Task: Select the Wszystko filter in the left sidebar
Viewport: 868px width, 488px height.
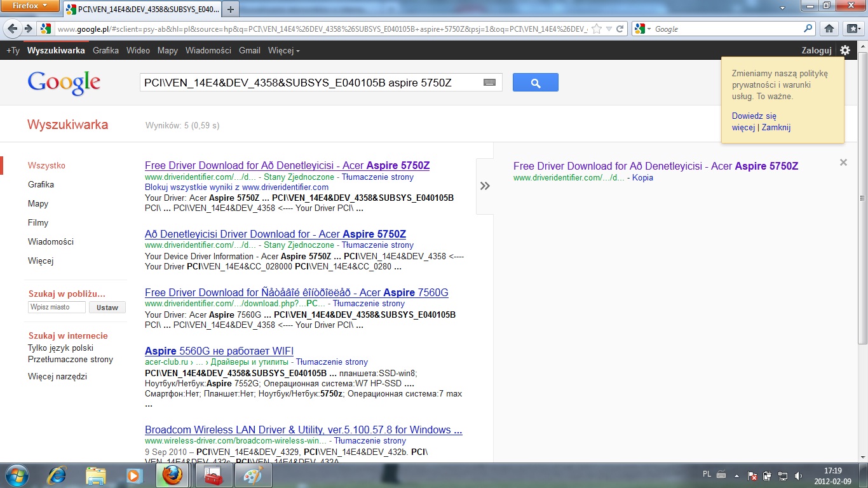Action: click(46, 166)
